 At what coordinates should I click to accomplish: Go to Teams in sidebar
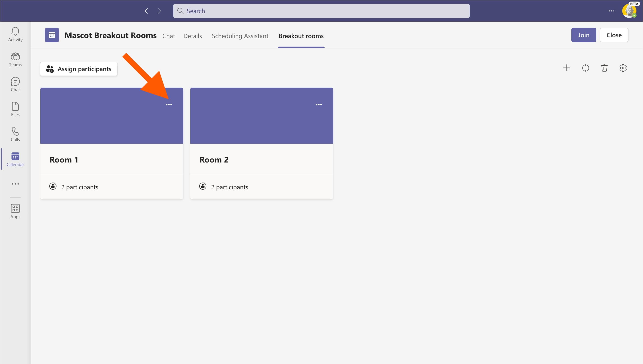(15, 59)
